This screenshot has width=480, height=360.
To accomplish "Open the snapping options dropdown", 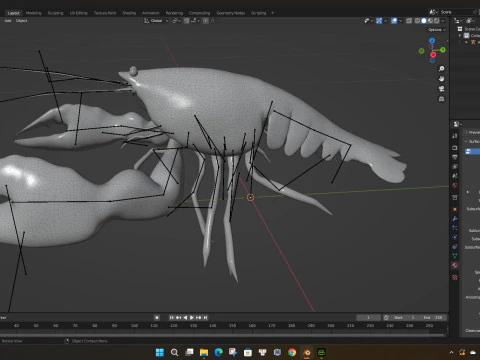I will 196,21.
